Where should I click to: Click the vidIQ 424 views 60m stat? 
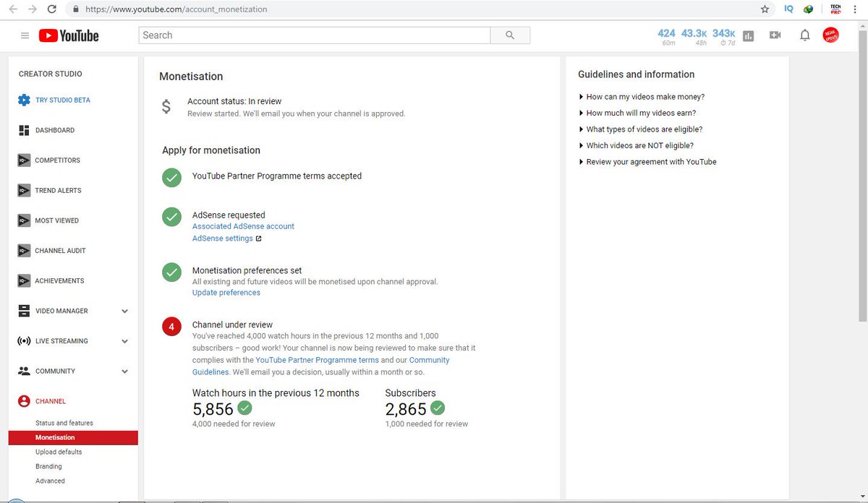pos(667,37)
